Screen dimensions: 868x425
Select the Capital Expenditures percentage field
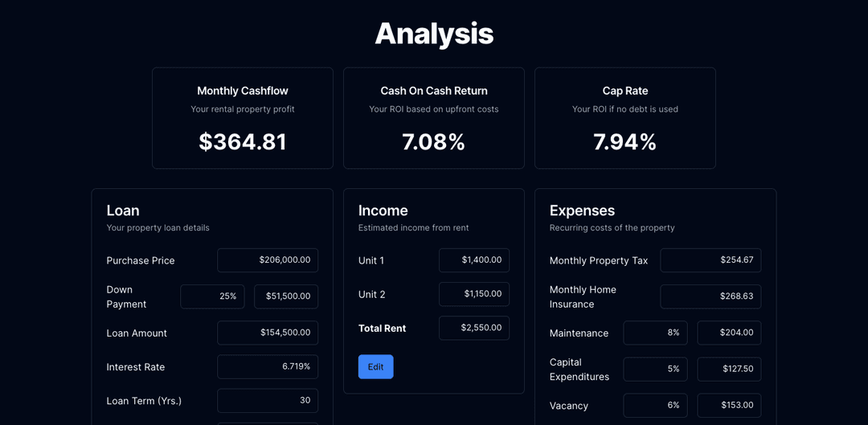pyautogui.click(x=655, y=369)
